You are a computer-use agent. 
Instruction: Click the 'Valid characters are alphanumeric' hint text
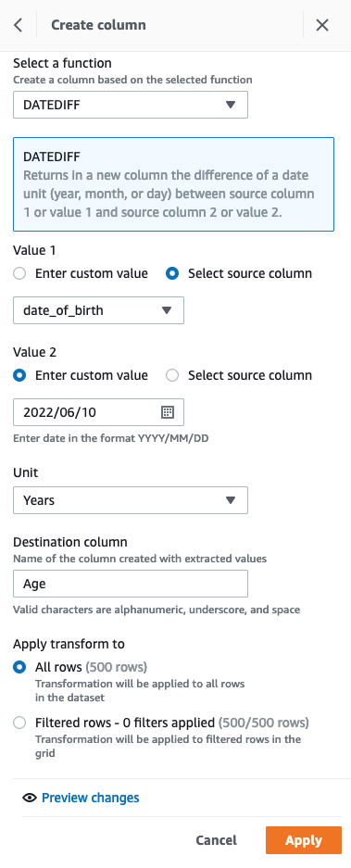click(157, 610)
